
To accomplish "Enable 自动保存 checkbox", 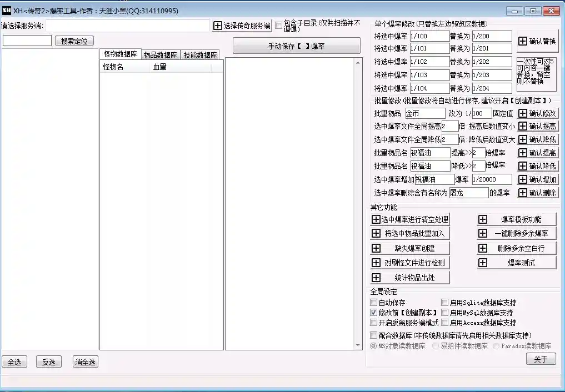I will [374, 303].
